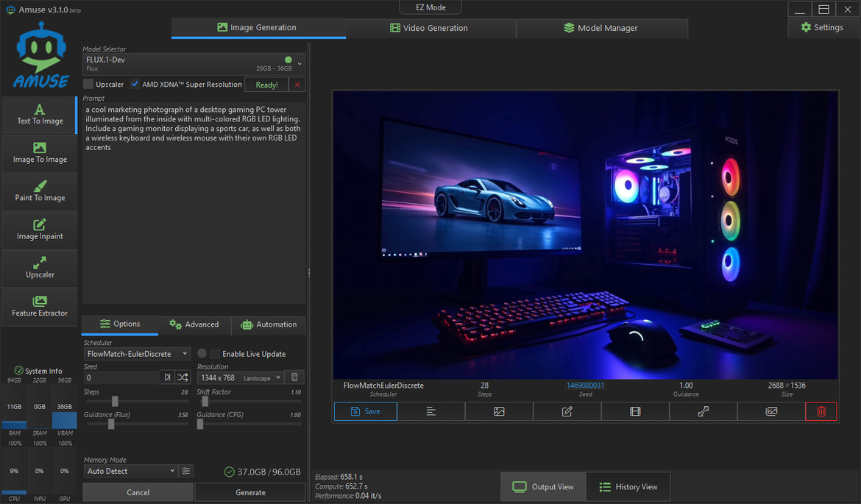Click the film strip icon under the result
Screen dimensions: 861x504
[635, 411]
